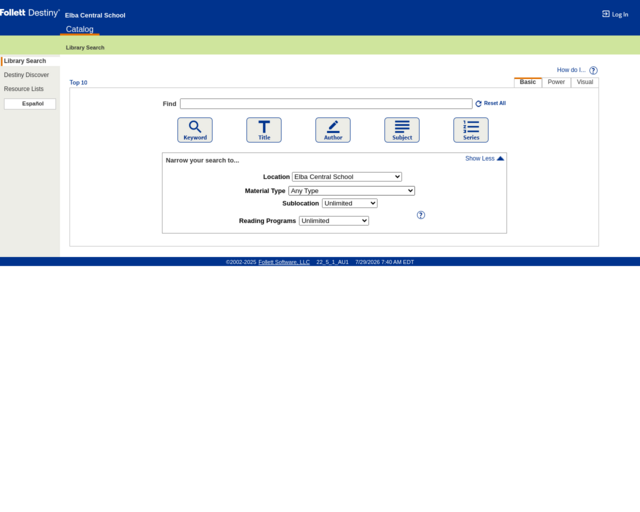The image size is (640, 512).
Task: Open the Reading Programs dropdown
Action: coord(334,221)
